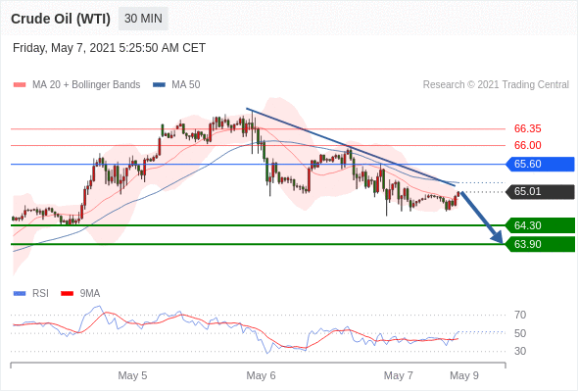This screenshot has height=392, width=578.
Task: Click the pink MA 20 legend swatch
Action: click(x=20, y=85)
